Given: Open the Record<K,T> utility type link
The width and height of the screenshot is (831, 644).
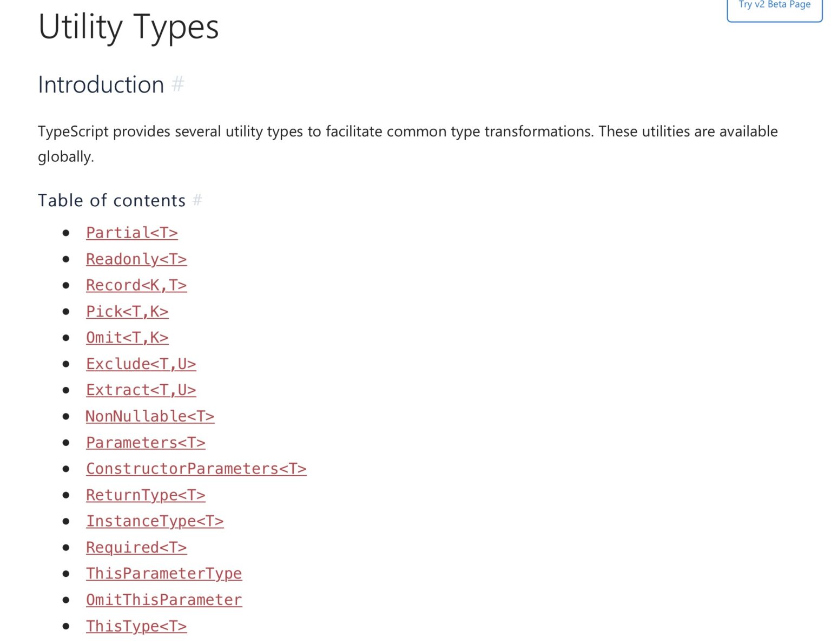Looking at the screenshot, I should (x=136, y=285).
